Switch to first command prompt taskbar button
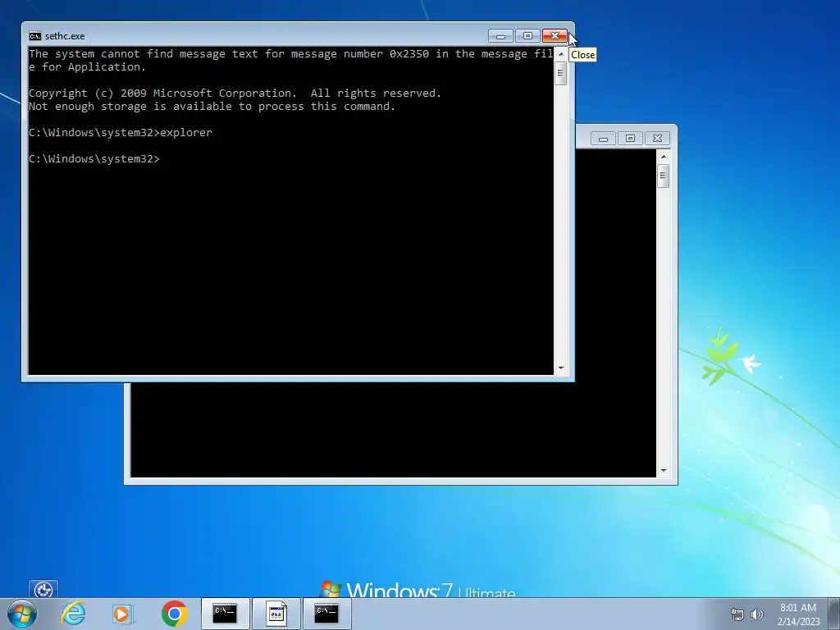Screen dimensions: 840x630 pos(225,614)
